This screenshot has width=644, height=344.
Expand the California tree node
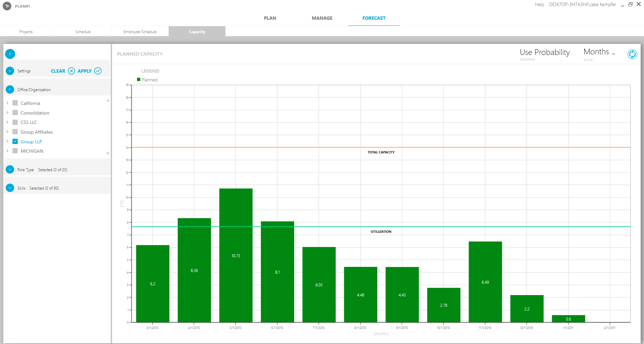click(7, 103)
